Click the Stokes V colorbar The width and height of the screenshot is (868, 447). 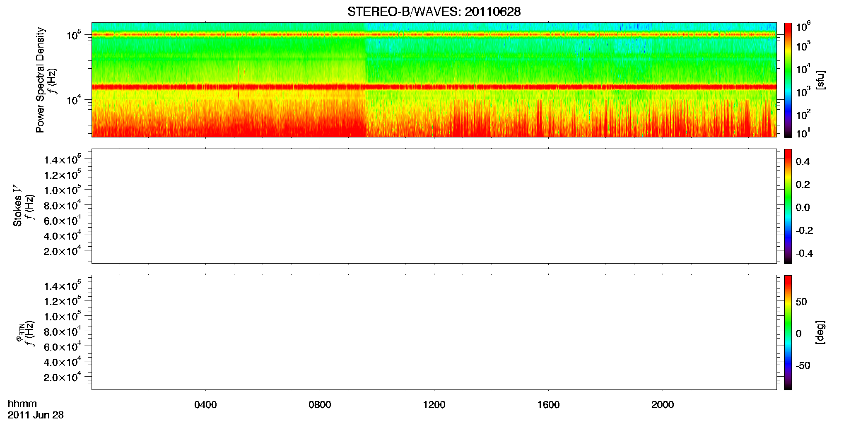pos(788,206)
